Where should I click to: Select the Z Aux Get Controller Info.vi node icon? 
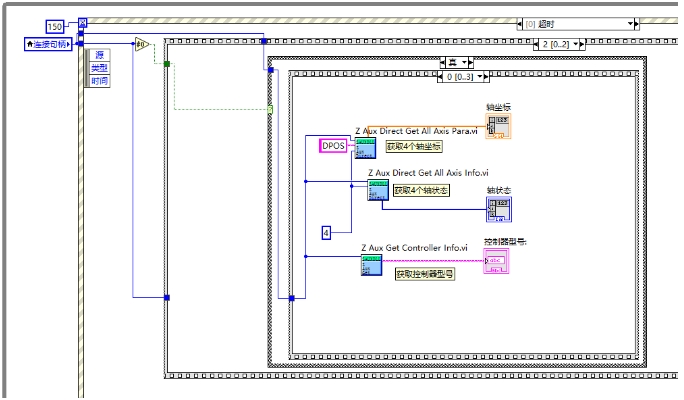pos(372,265)
